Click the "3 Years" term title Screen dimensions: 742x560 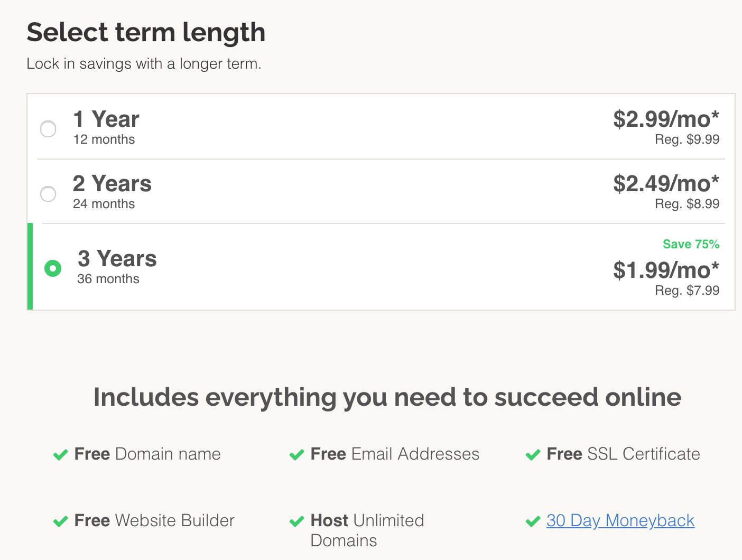117,259
